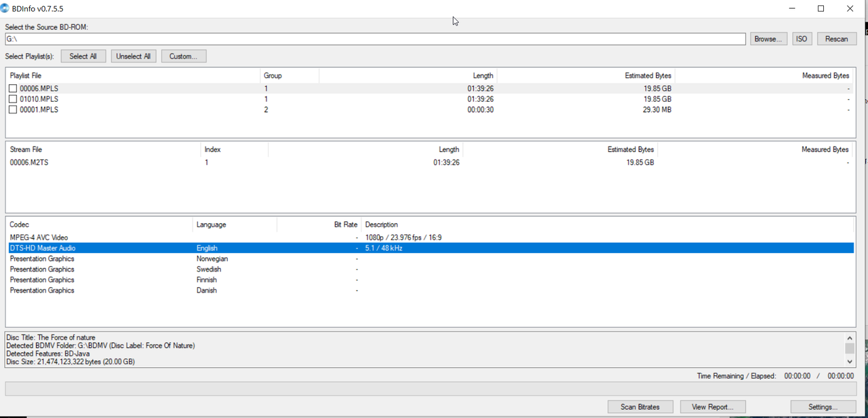Click the Detected Features: BD-Java line

coord(47,354)
